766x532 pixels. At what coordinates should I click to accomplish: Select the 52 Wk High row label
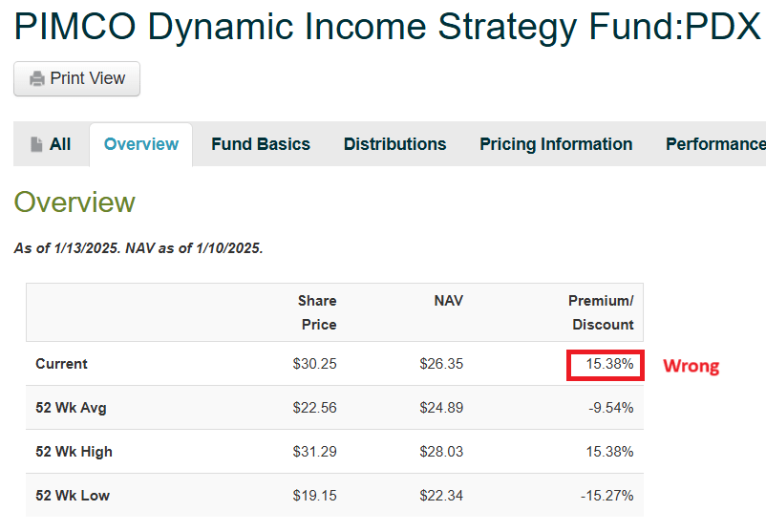[74, 452]
